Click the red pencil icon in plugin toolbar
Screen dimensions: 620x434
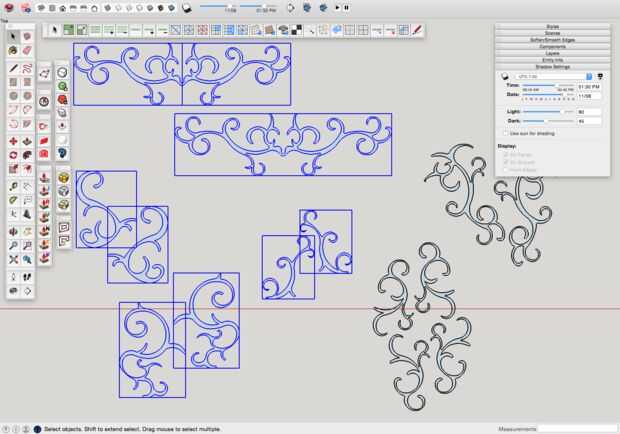417,30
